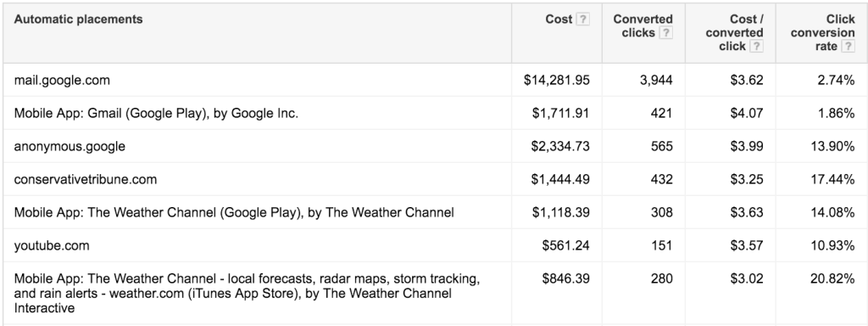This screenshot has height=326, width=868.
Task: Open help icon beside Cost / converted click
Action: point(757,46)
